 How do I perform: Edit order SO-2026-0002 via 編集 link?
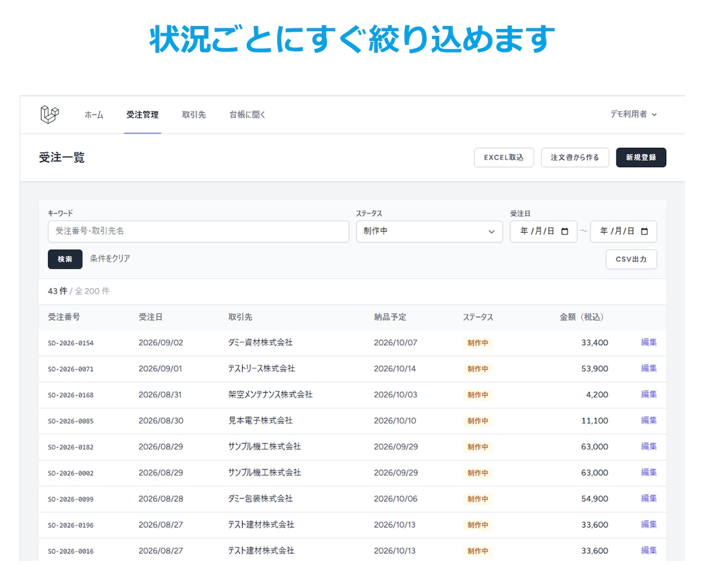(x=649, y=472)
